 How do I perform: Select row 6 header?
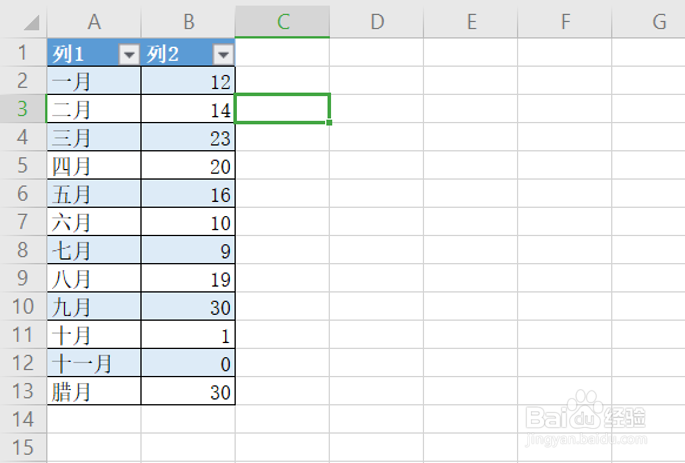point(23,193)
